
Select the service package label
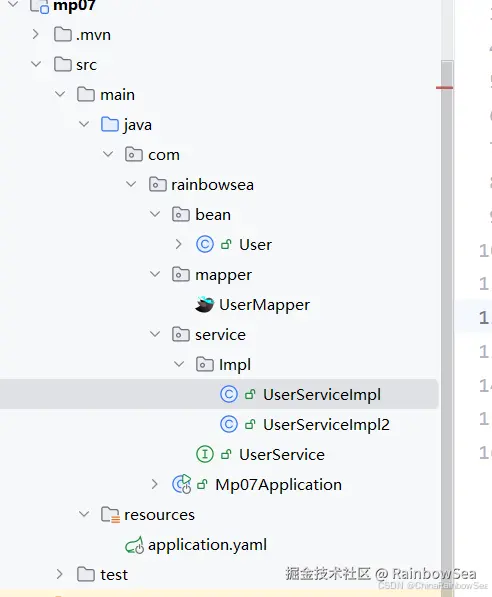point(220,335)
